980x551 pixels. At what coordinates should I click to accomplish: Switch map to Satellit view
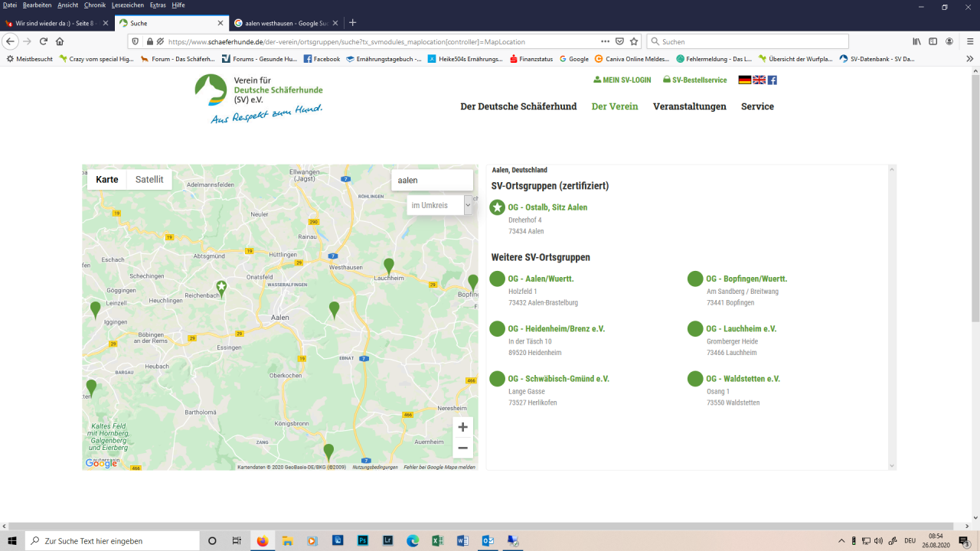coord(149,180)
